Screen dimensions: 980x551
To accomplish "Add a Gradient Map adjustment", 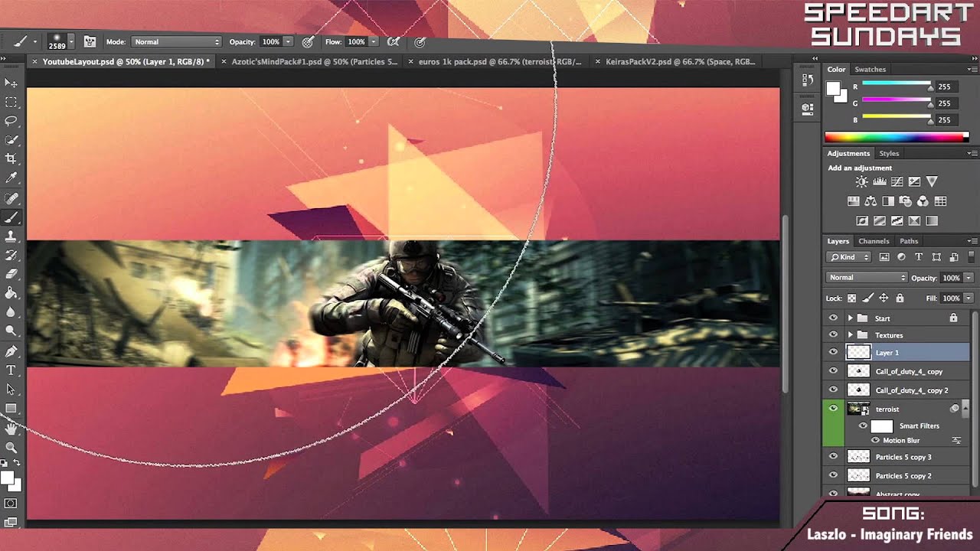I will point(932,221).
